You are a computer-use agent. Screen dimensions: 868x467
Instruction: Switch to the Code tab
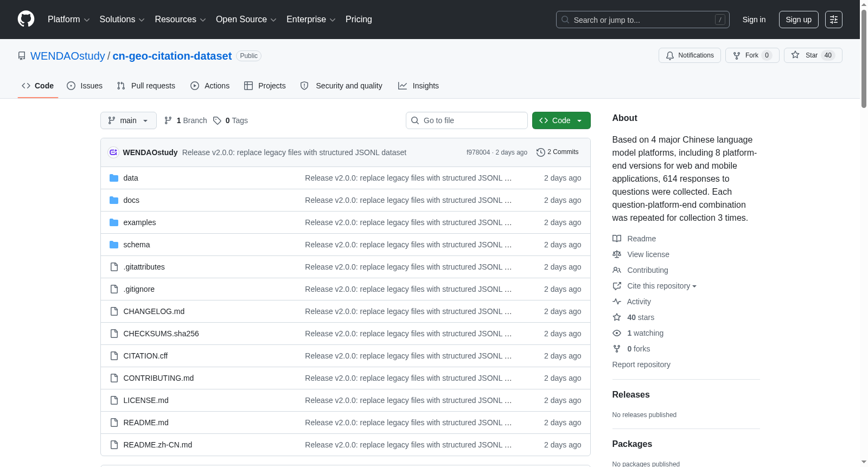(x=38, y=86)
